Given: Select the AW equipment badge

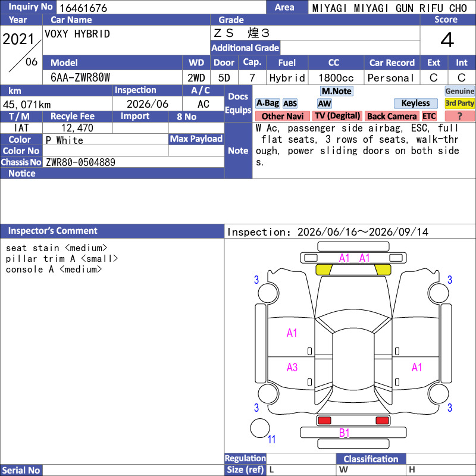Looking at the screenshot, I should click(324, 104).
